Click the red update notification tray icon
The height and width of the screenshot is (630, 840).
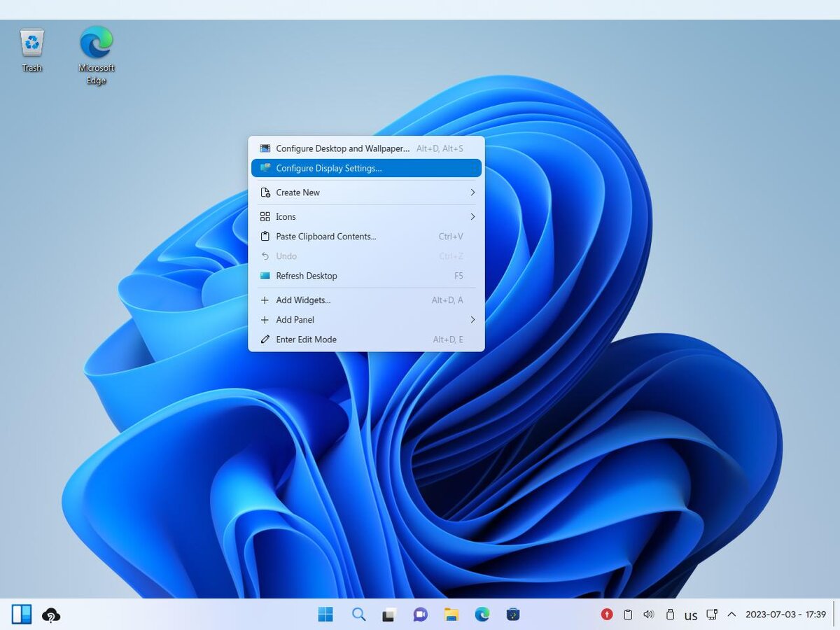pyautogui.click(x=607, y=615)
